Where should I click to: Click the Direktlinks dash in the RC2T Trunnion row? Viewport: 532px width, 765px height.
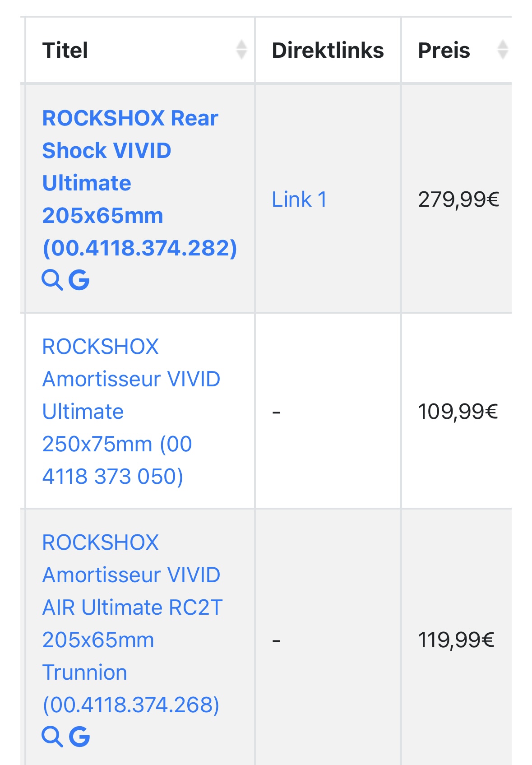[277, 640]
